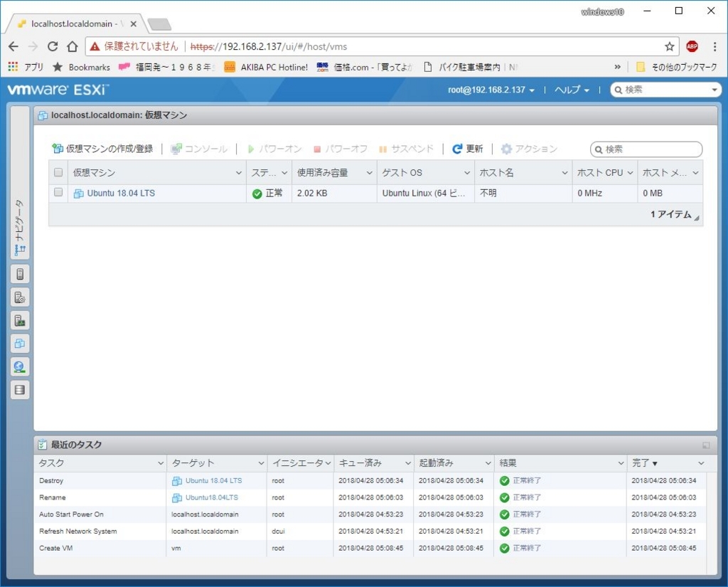The width and height of the screenshot is (728, 587).
Task: Open Ubuntu 18.04 LTS VM link in list
Action: (x=121, y=193)
